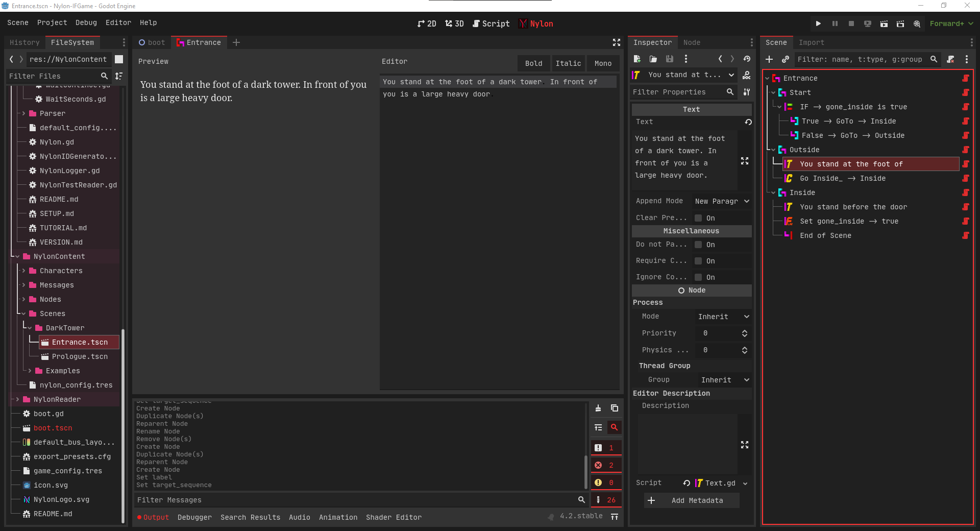The width and height of the screenshot is (980, 531).
Task: Open the Thread Group Inherit dropdown
Action: [725, 380]
